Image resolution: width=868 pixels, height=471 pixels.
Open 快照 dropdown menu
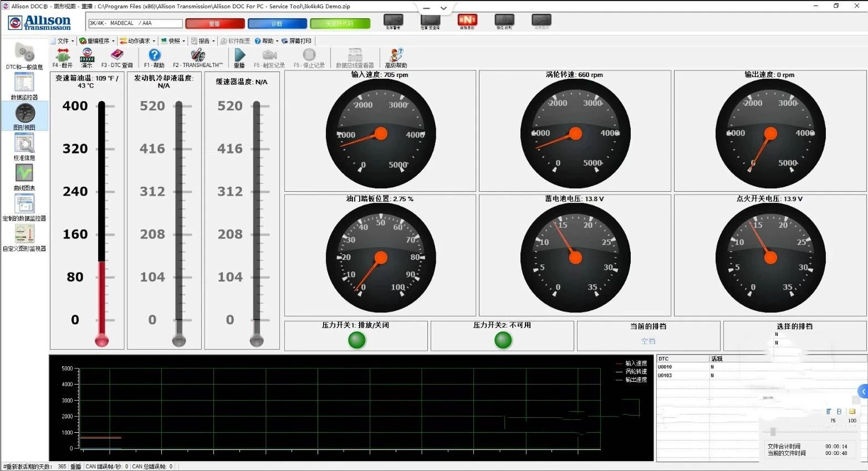click(x=173, y=41)
